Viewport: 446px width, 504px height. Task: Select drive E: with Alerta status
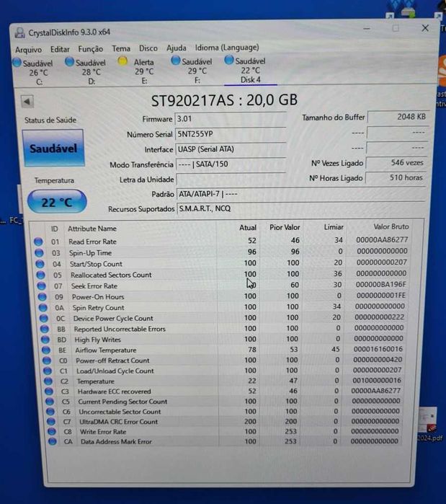[138, 71]
